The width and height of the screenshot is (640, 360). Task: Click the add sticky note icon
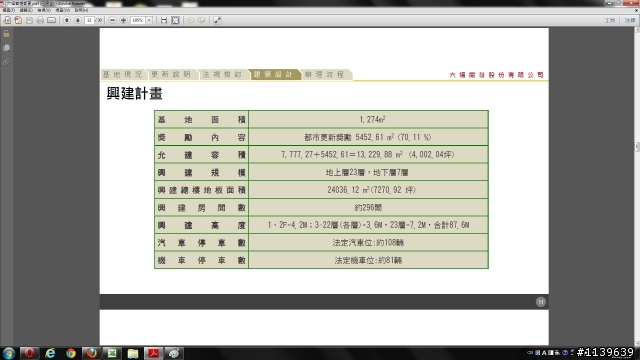191,20
